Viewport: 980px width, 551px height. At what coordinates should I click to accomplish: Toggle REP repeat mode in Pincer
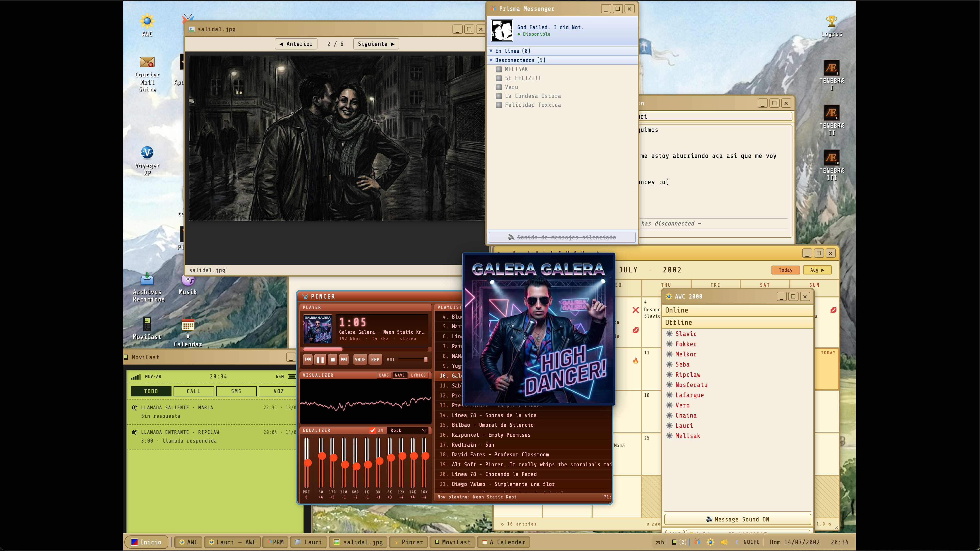click(375, 359)
